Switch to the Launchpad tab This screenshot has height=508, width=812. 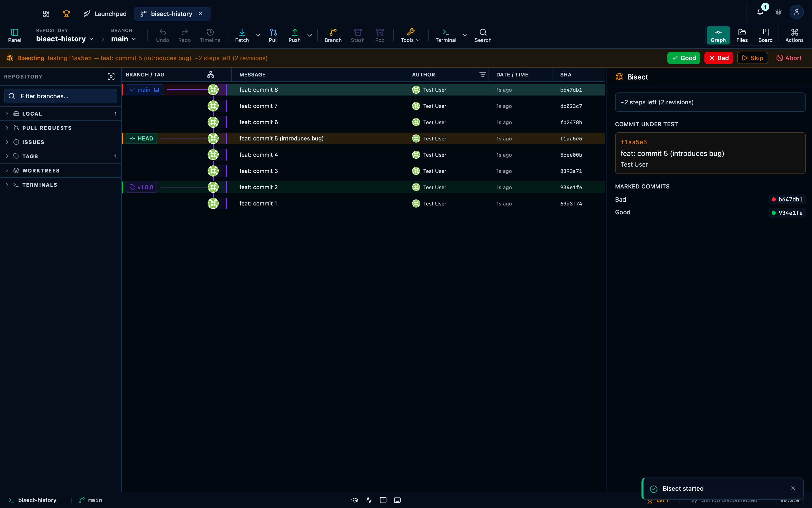click(105, 14)
